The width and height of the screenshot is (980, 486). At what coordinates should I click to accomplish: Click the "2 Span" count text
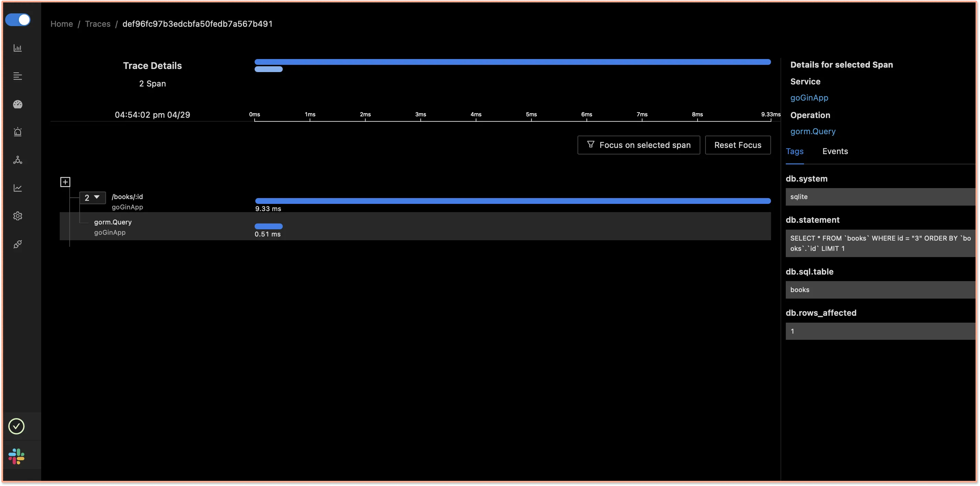[152, 83]
